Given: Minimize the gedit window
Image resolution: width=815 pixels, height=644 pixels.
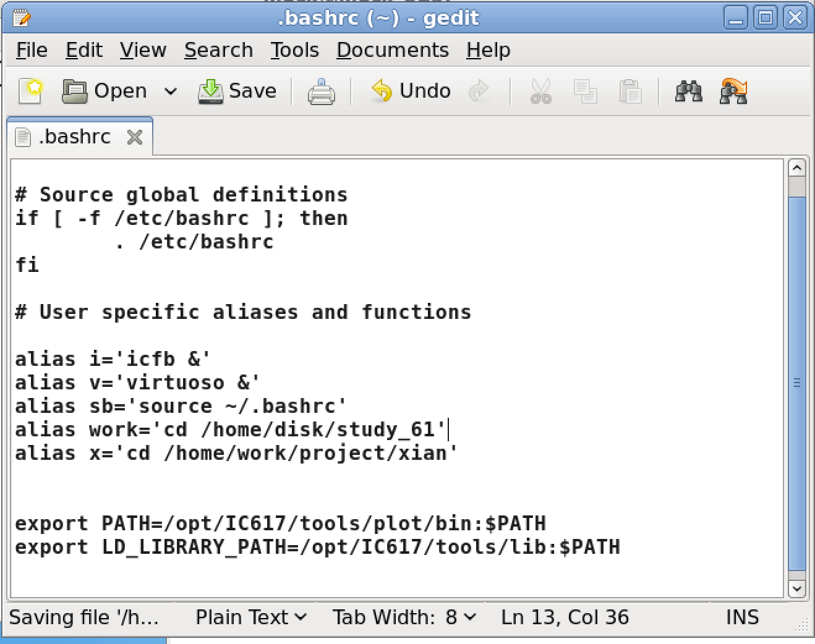Looking at the screenshot, I should [x=735, y=18].
